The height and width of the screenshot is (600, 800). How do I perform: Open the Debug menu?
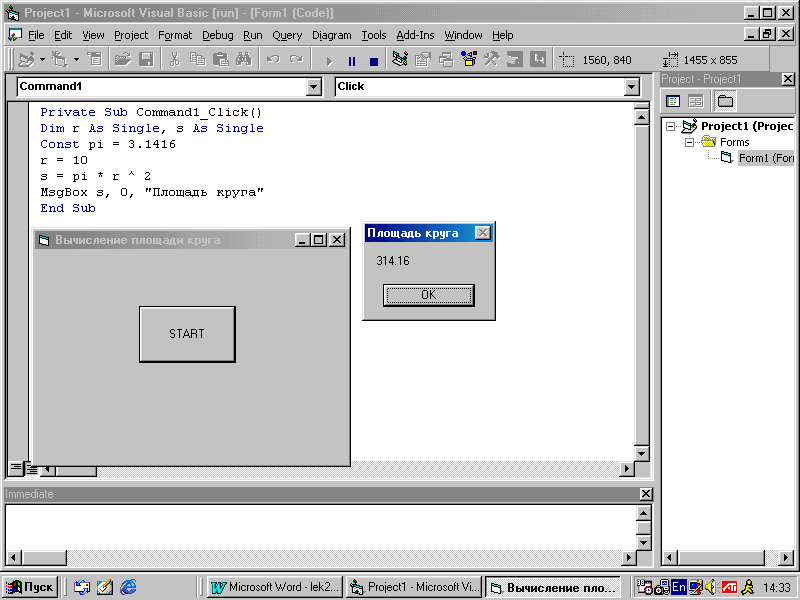(x=217, y=35)
